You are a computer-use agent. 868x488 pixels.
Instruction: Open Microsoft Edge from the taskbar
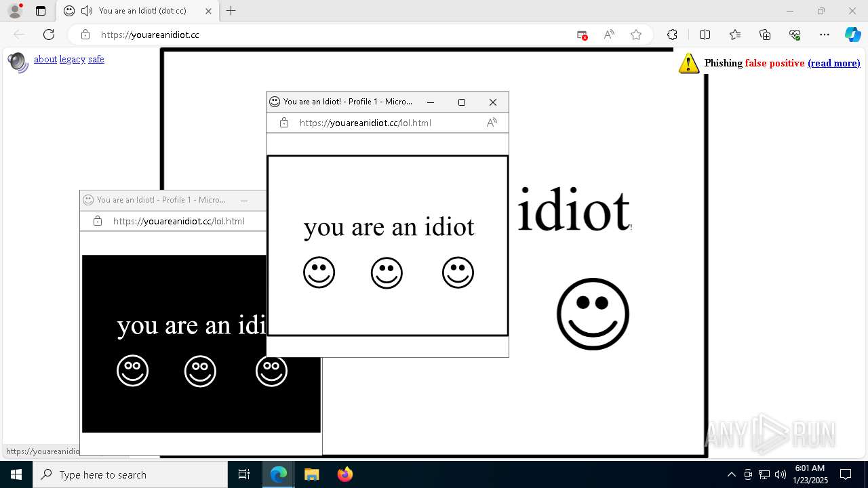(x=279, y=474)
